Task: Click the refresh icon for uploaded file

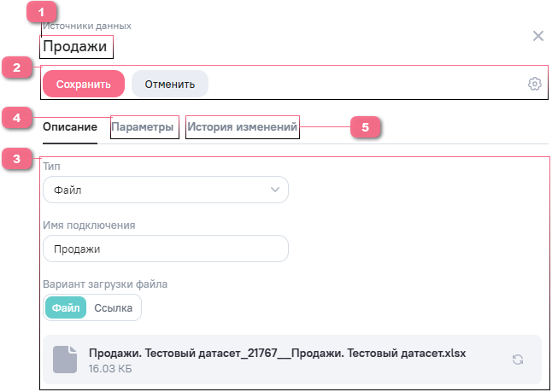Action: [x=517, y=360]
